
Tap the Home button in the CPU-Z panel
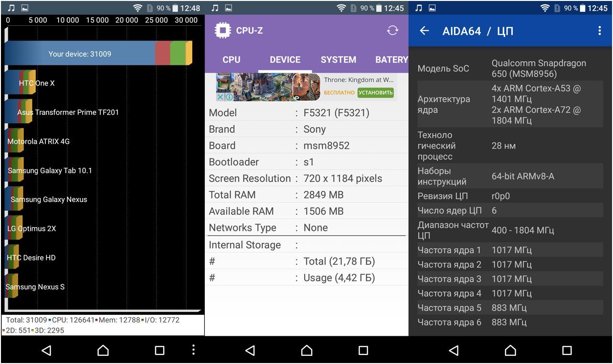click(x=306, y=351)
